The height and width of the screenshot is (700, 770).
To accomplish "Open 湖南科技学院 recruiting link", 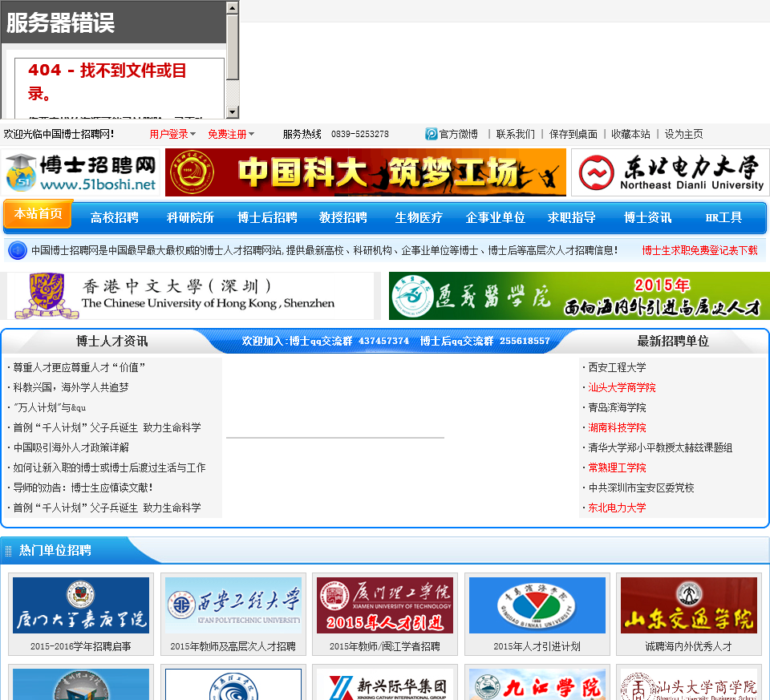I will click(618, 427).
